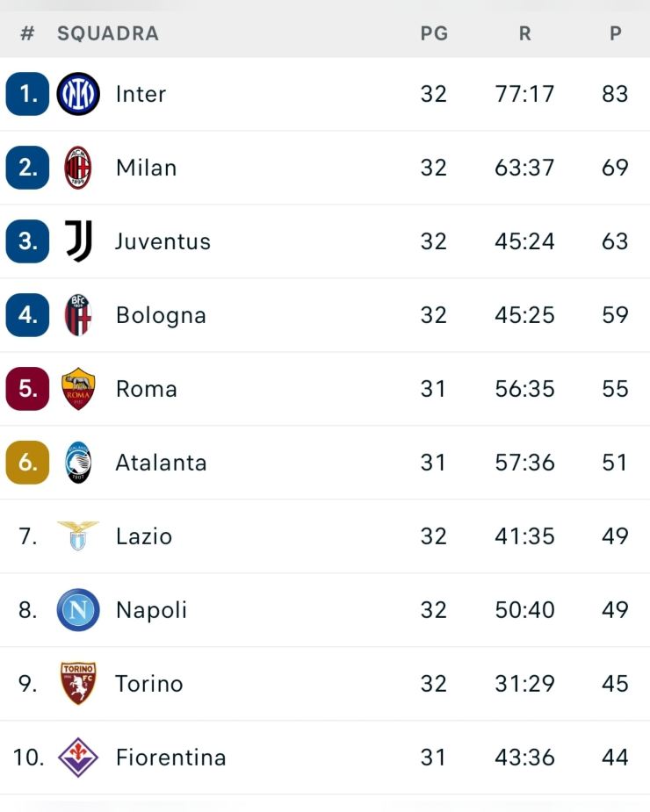Screen dimensions: 650x812
Task: Click the blue position badge number 1
Action: [x=27, y=94]
